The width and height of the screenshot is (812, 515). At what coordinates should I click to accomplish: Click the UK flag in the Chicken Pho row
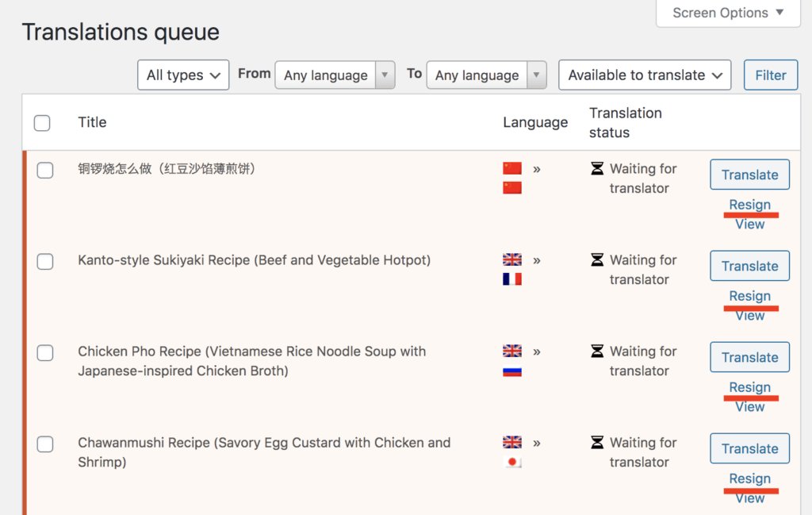[x=511, y=351]
